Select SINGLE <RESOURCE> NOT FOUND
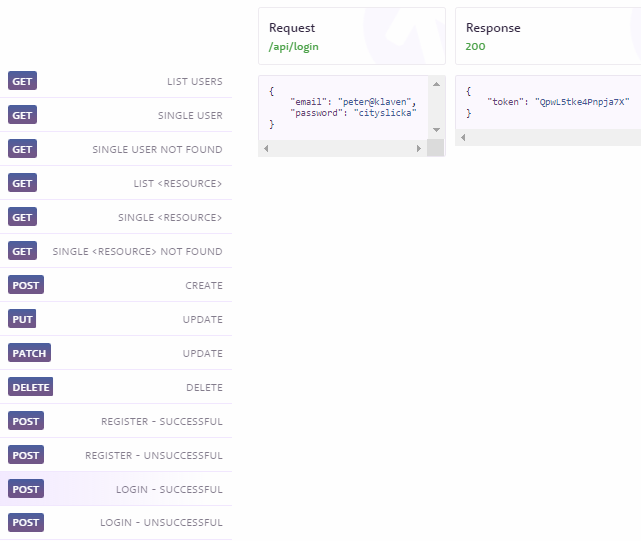This screenshot has height=541, width=641. point(116,251)
